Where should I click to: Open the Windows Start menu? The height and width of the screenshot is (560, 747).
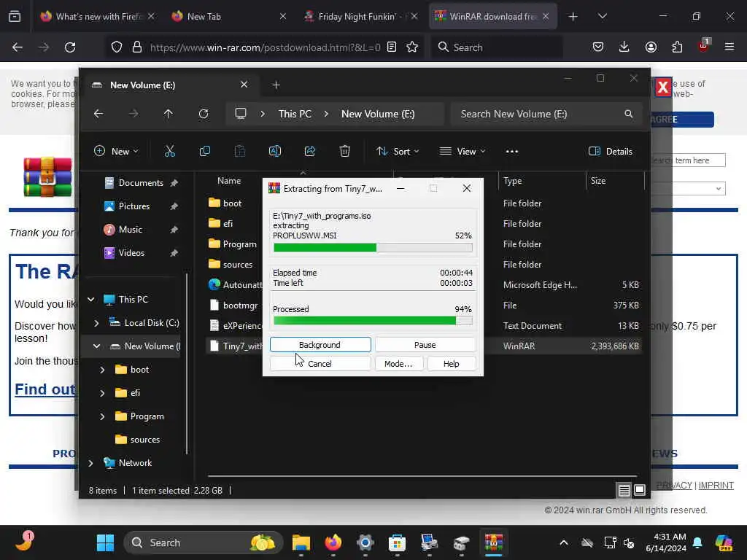coord(105,542)
